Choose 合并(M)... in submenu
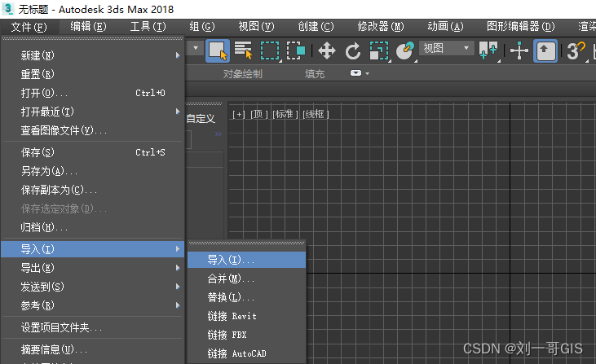The width and height of the screenshot is (596, 364). pos(246,279)
